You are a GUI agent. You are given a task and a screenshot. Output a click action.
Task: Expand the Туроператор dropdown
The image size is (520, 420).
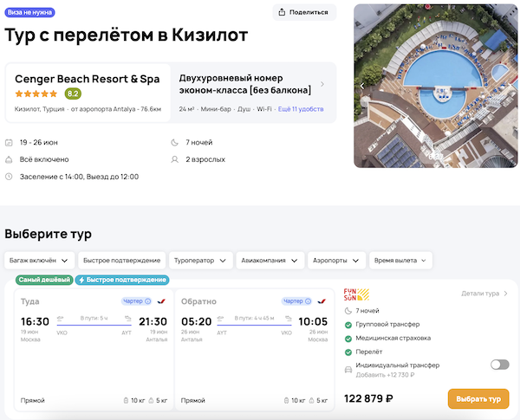200,260
